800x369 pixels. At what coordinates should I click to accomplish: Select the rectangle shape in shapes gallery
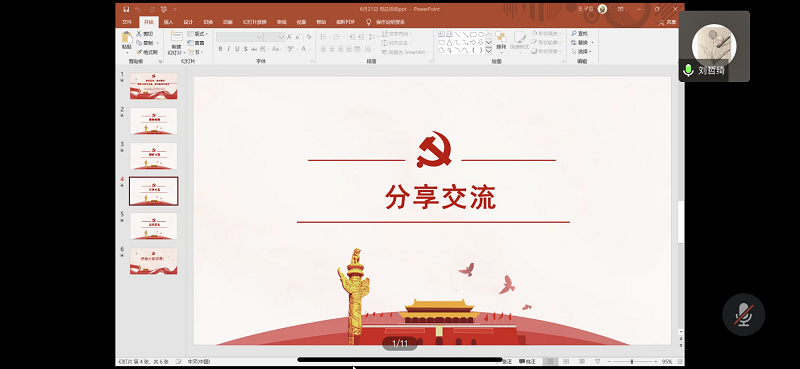[x=473, y=34]
